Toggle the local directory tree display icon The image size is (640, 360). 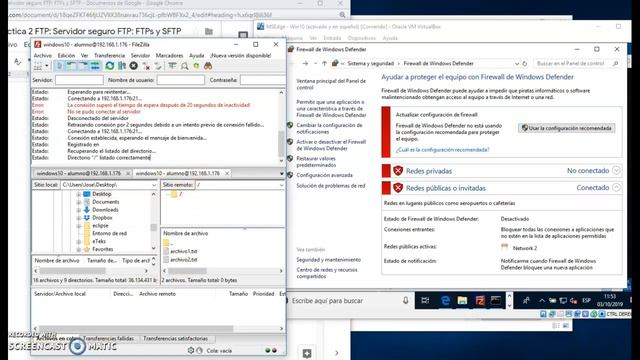point(71,66)
